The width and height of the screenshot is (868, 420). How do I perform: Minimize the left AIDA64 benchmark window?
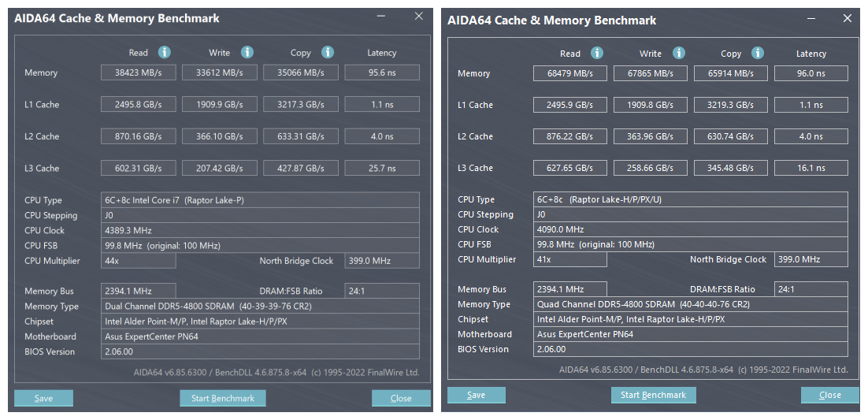(381, 17)
